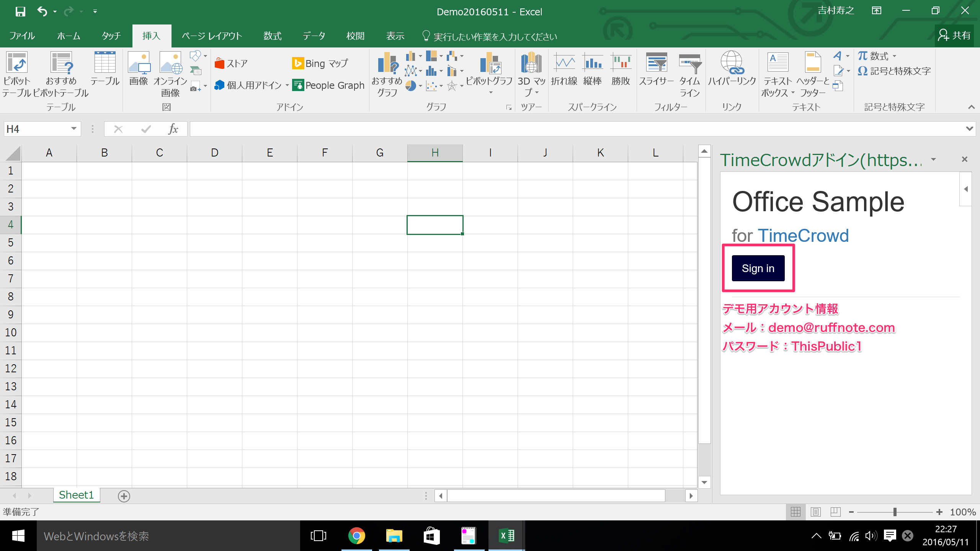
Task: Open Recommended PivotTables (おすすめピボットテーブル)
Action: (x=61, y=75)
